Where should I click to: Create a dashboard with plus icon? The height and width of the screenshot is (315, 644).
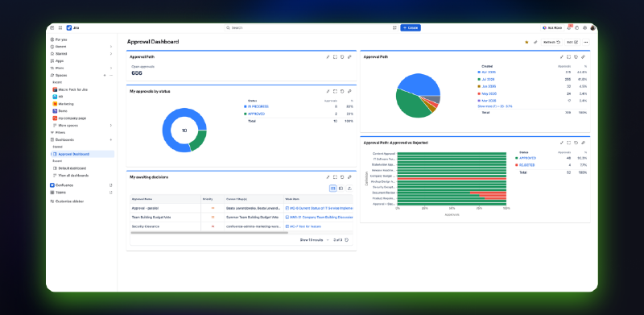(111, 140)
